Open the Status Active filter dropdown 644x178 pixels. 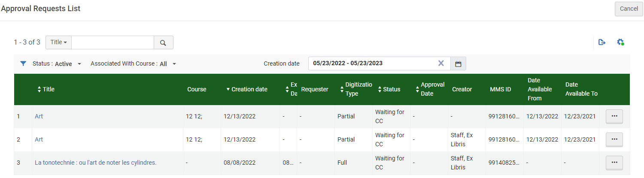57,64
